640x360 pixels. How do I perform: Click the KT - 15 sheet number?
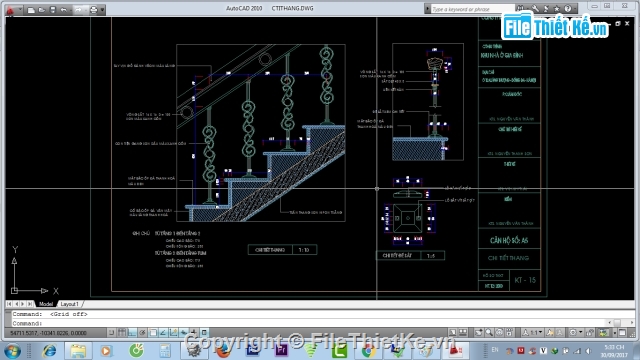(525, 280)
